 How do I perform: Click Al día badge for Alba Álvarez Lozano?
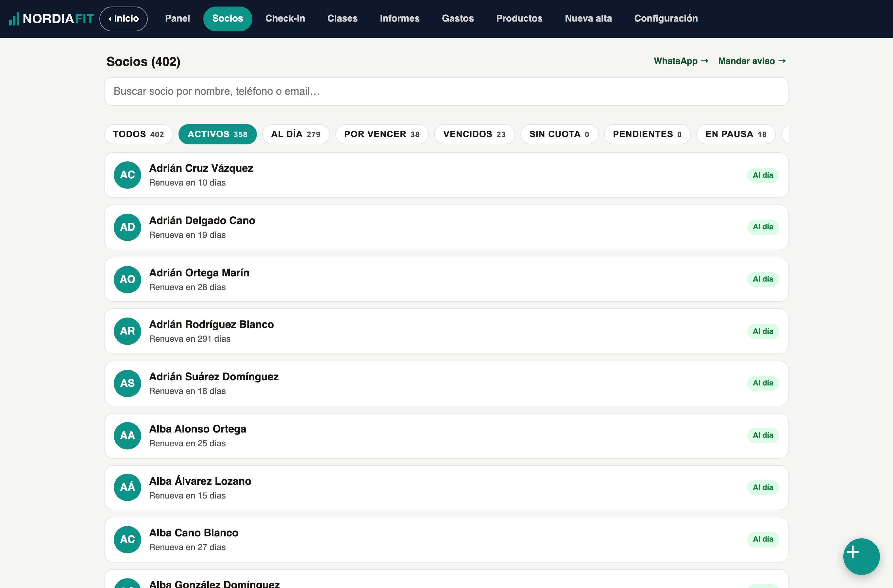coord(763,487)
